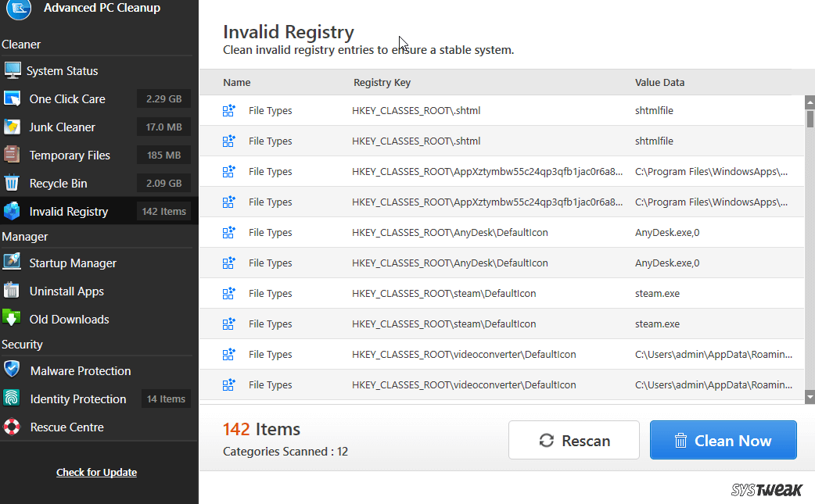
Task: Click the Rescan button
Action: point(573,440)
